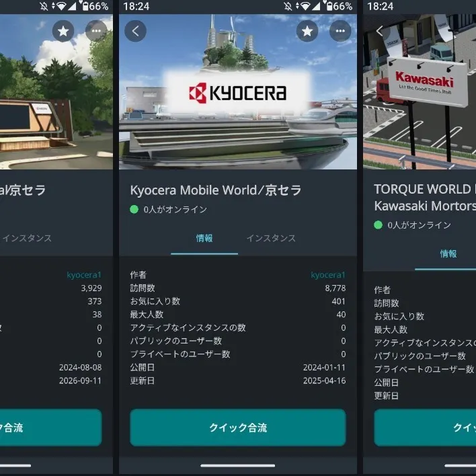Open author kyocera1 link in the middle screen

click(328, 275)
